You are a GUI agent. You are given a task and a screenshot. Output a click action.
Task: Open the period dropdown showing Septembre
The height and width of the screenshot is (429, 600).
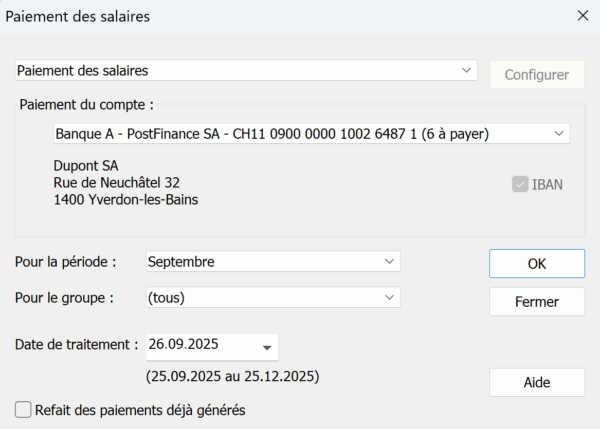coord(273,261)
